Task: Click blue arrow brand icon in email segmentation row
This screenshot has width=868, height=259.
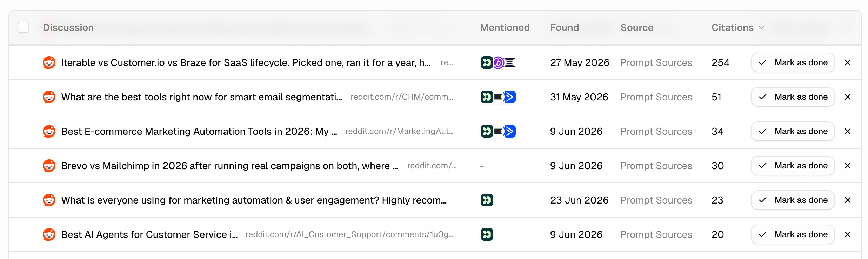Action: 510,97
